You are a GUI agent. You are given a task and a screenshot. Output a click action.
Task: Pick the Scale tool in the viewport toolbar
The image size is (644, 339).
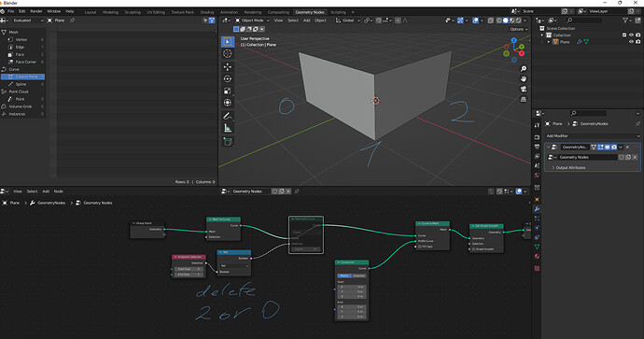click(x=227, y=91)
